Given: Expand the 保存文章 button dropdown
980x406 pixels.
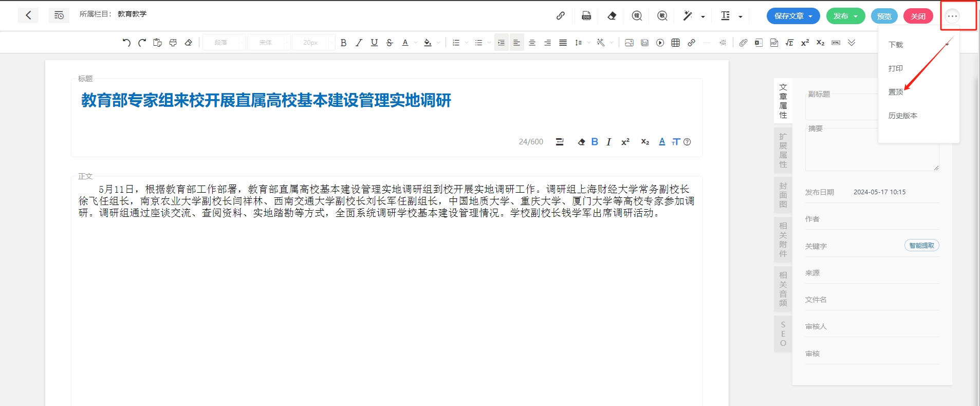Looking at the screenshot, I should 810,16.
